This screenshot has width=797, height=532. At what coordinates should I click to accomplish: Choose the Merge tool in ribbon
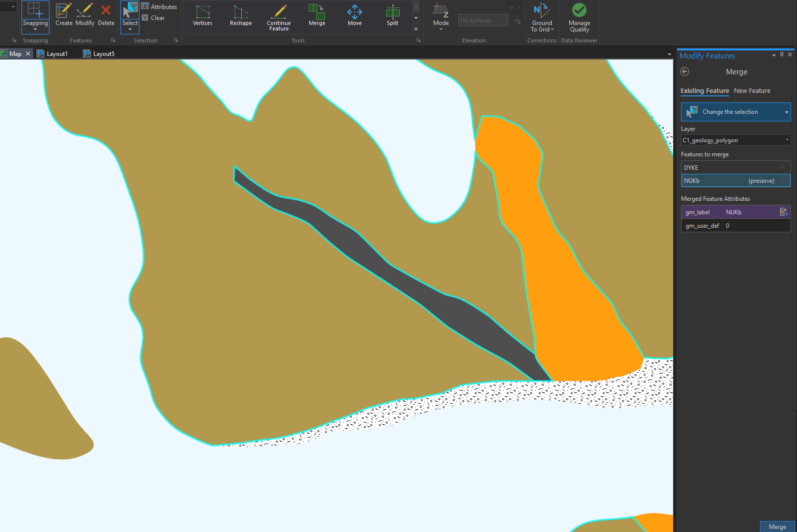(x=317, y=16)
